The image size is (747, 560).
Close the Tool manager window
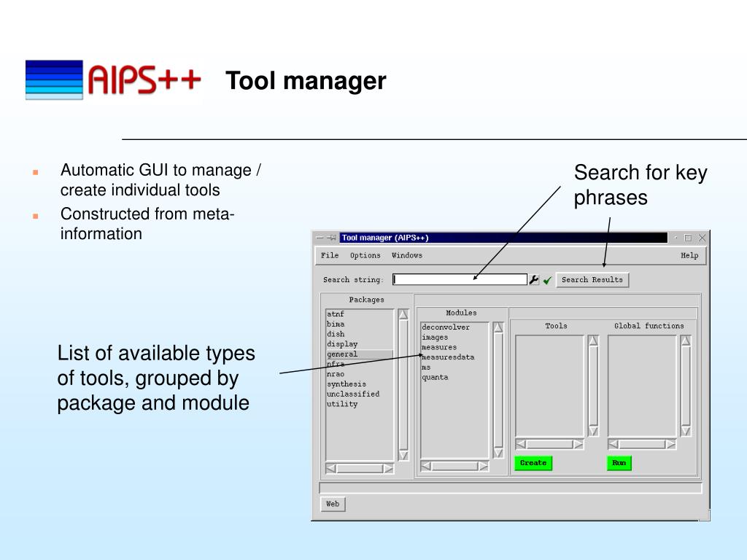702,238
